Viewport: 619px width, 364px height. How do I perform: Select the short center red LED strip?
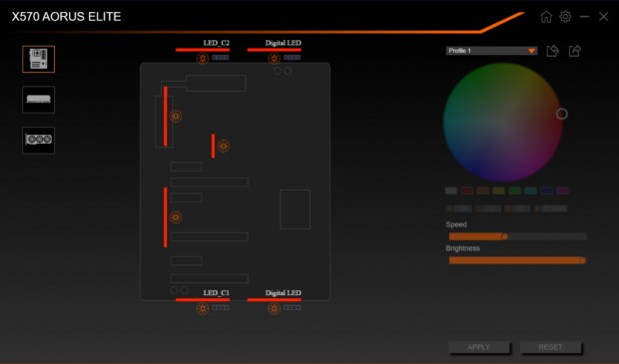[x=214, y=146]
